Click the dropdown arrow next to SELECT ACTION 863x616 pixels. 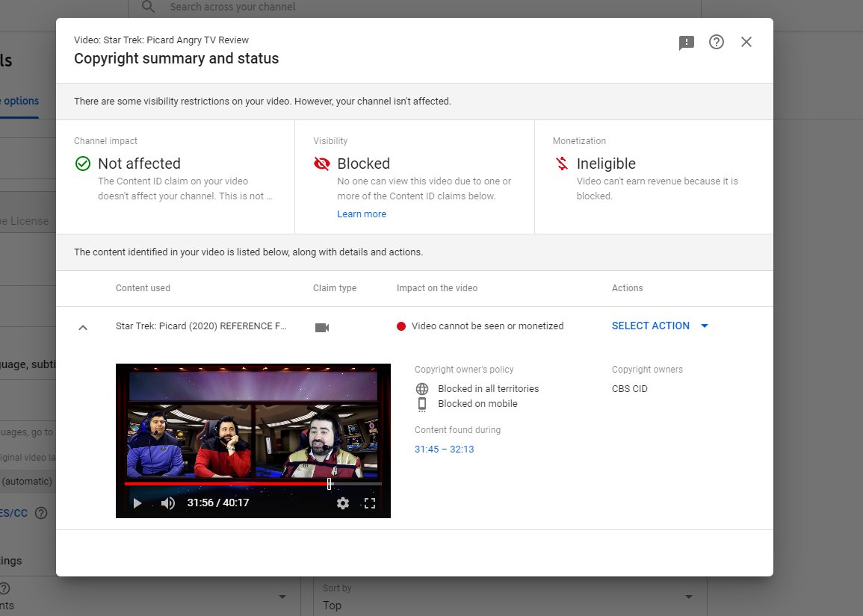[705, 326]
